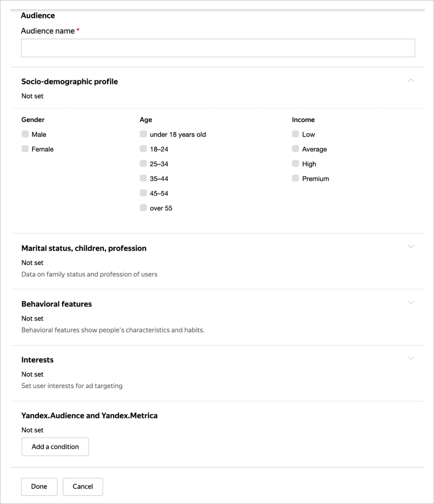Tick the Premium income checkbox
This screenshot has width=434, height=504.
pyautogui.click(x=295, y=178)
